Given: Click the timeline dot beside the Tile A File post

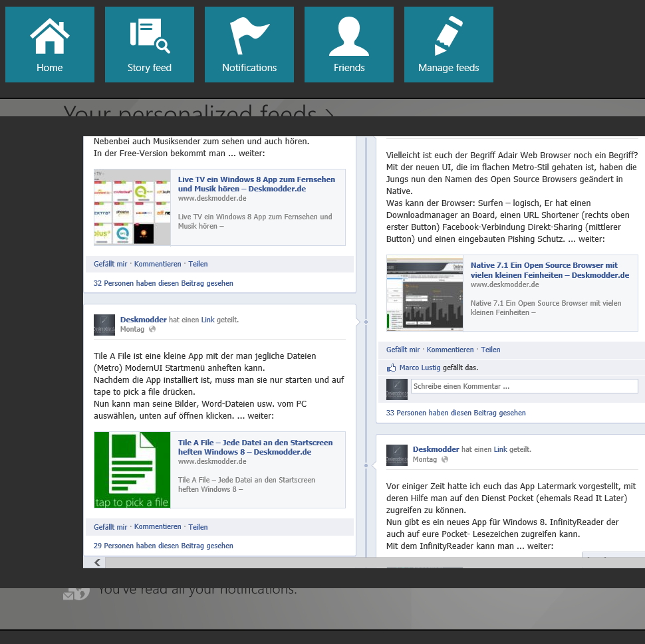Looking at the screenshot, I should click(x=366, y=322).
